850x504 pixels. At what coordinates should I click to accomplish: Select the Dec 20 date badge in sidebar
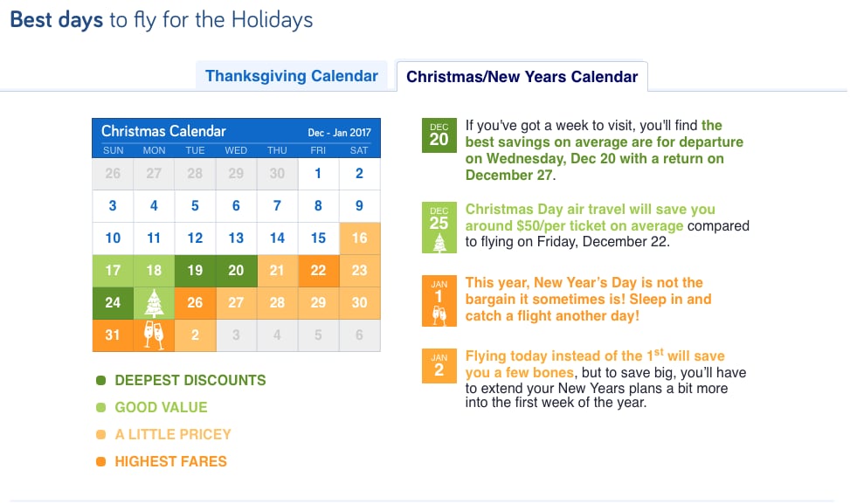[439, 136]
